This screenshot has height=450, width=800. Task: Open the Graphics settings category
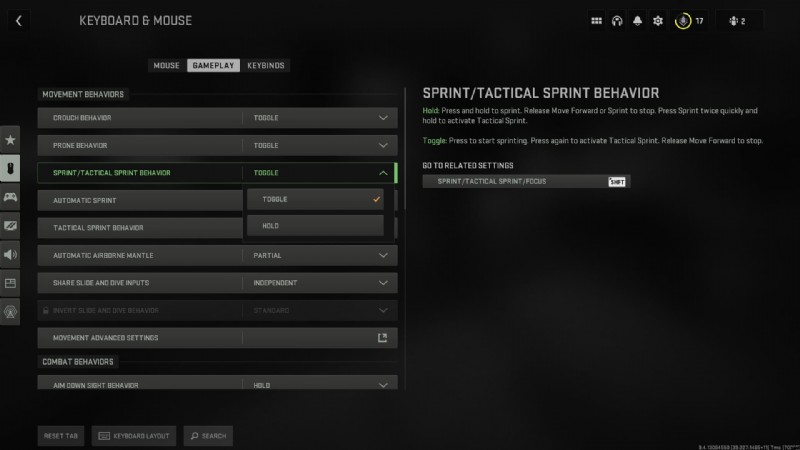tap(11, 226)
